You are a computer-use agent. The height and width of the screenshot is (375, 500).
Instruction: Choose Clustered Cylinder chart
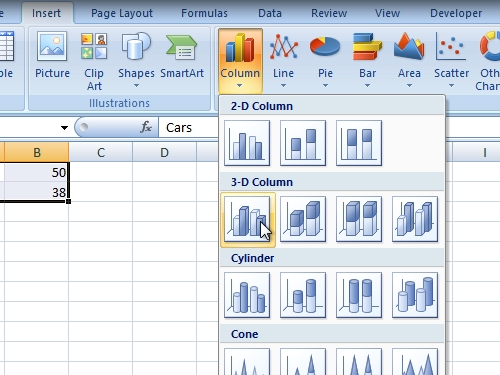pyautogui.click(x=247, y=295)
